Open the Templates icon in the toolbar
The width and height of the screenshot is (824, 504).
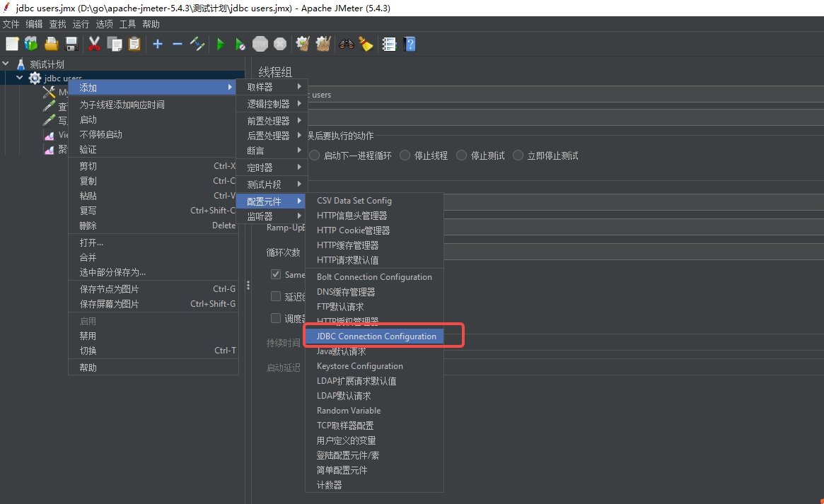pos(32,44)
